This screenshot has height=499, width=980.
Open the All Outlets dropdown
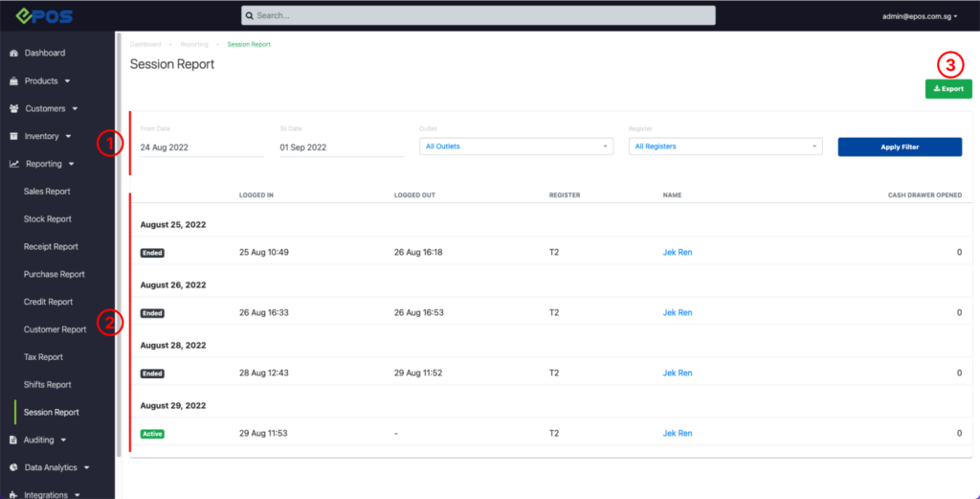[x=516, y=147]
